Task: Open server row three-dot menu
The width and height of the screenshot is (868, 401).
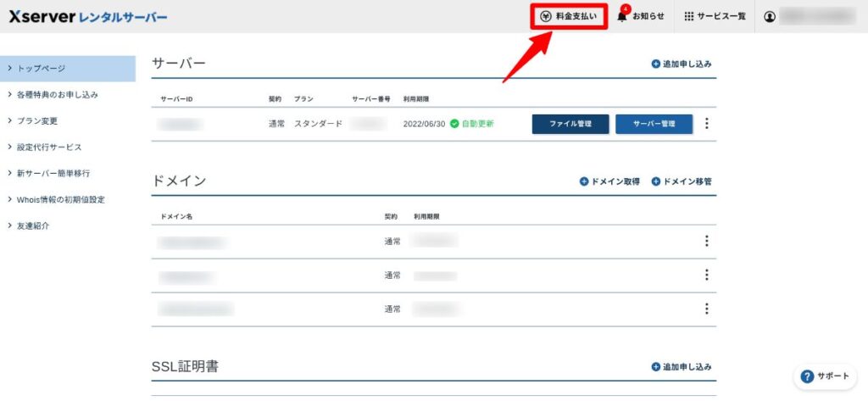Action: tap(707, 124)
